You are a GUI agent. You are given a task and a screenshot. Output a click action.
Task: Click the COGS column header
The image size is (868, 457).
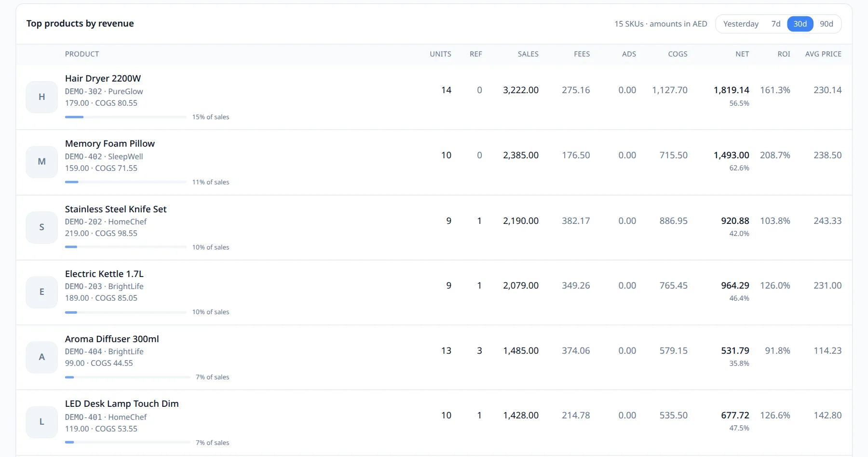click(x=678, y=54)
